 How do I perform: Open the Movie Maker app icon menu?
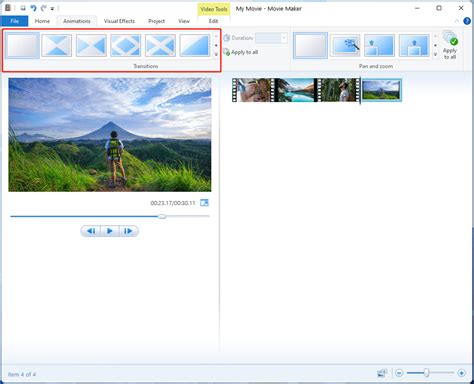tap(8, 8)
